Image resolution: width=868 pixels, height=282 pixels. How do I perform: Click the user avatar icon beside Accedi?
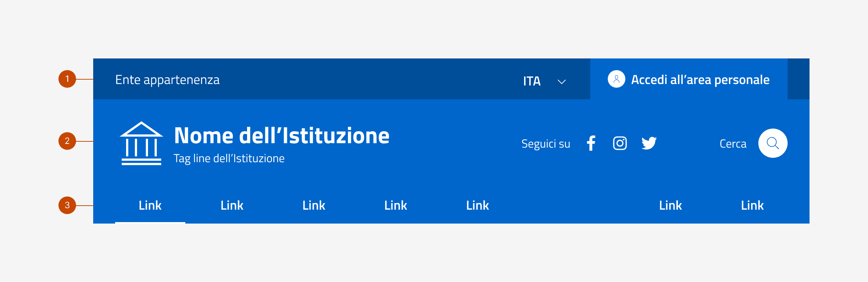pyautogui.click(x=616, y=79)
